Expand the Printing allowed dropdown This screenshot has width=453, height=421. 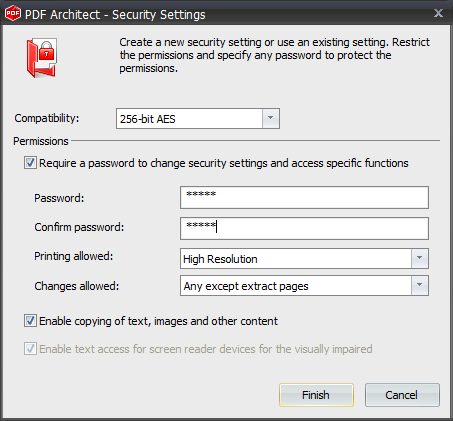419,258
